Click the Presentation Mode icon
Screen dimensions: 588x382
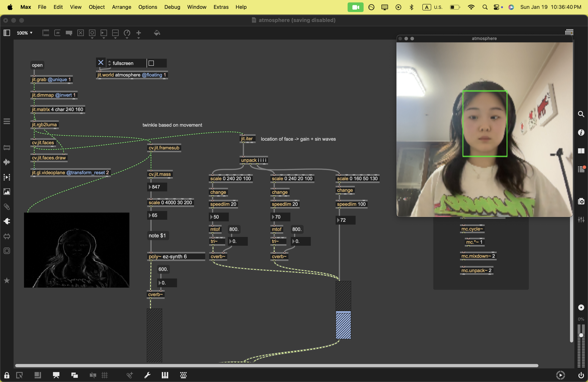(56, 375)
